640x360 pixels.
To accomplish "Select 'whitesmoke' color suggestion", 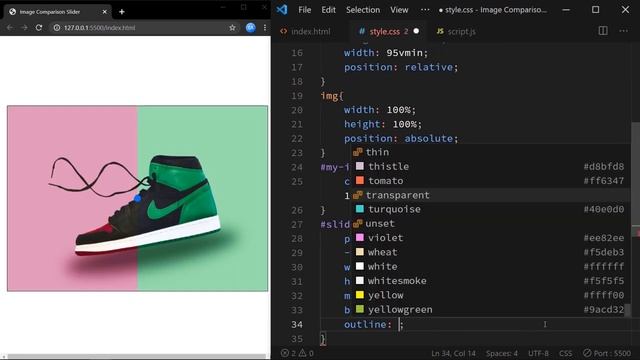I will pos(490,280).
